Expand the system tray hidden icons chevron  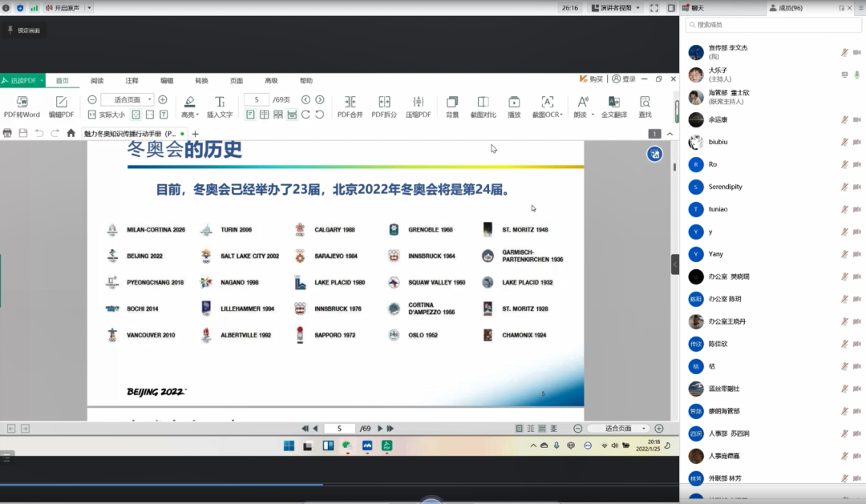pyautogui.click(x=533, y=446)
